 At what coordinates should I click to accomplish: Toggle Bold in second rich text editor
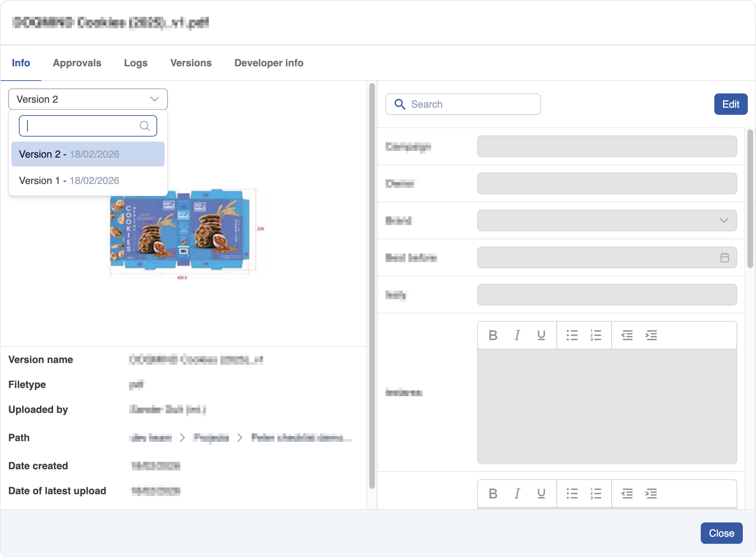click(x=493, y=494)
